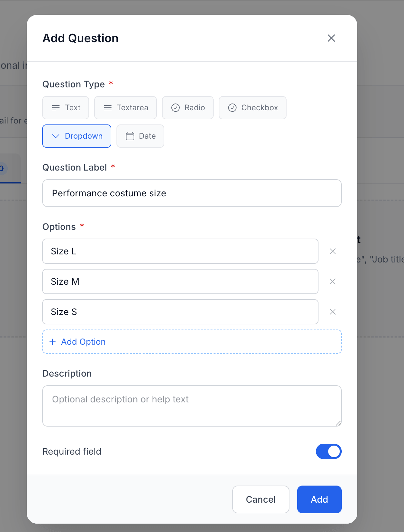Choose the Radio question type icon
The height and width of the screenshot is (532, 404).
(x=175, y=108)
